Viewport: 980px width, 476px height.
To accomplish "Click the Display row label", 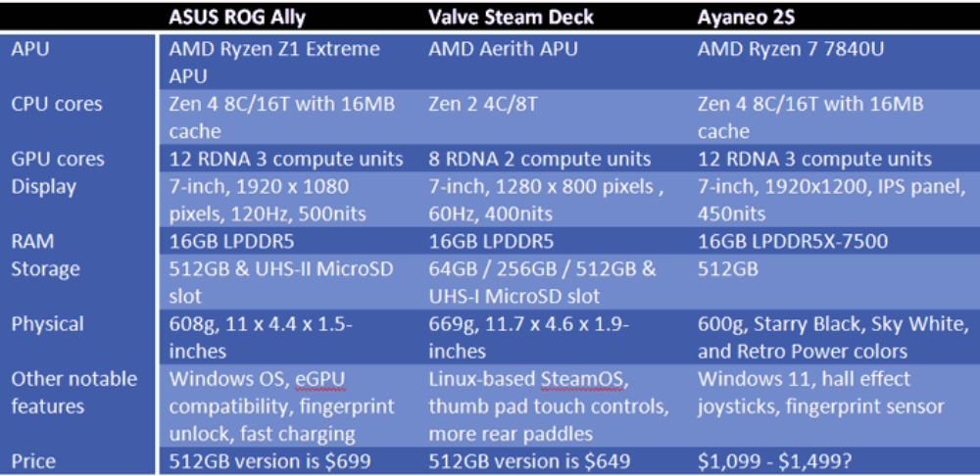I will pyautogui.click(x=43, y=186).
